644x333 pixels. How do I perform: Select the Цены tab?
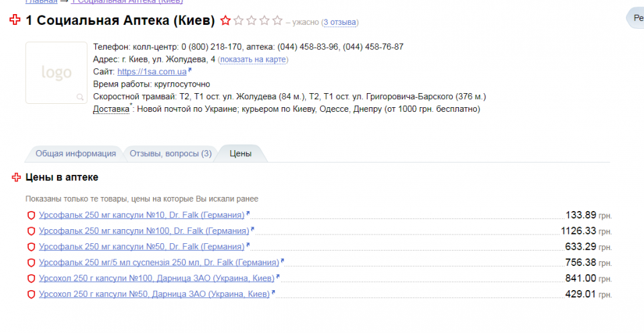(241, 153)
